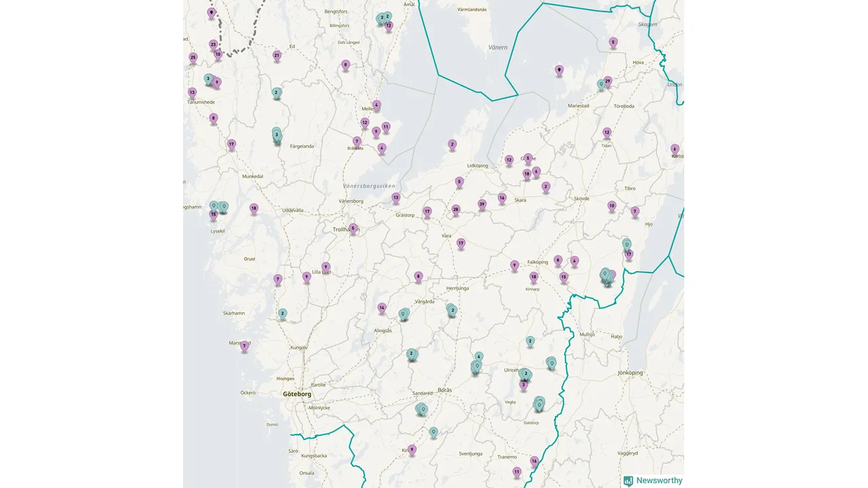Open marker 12 above Tidan
This screenshot has height=488, width=868.
pyautogui.click(x=607, y=133)
